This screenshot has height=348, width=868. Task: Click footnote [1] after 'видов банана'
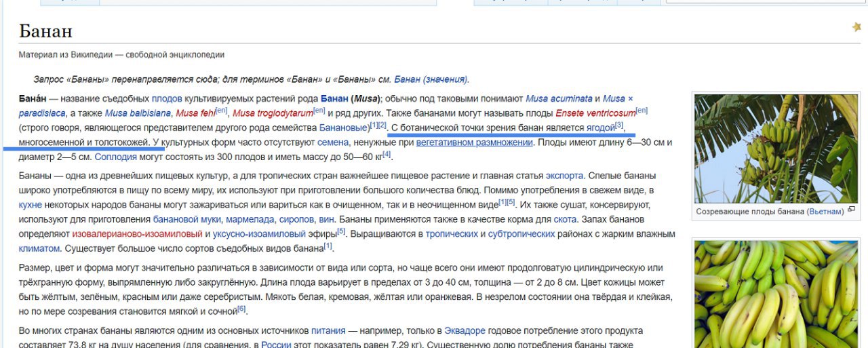(x=328, y=246)
